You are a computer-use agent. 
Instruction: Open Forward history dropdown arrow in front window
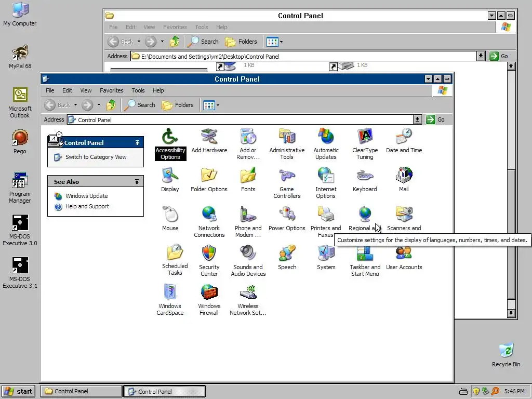click(99, 105)
